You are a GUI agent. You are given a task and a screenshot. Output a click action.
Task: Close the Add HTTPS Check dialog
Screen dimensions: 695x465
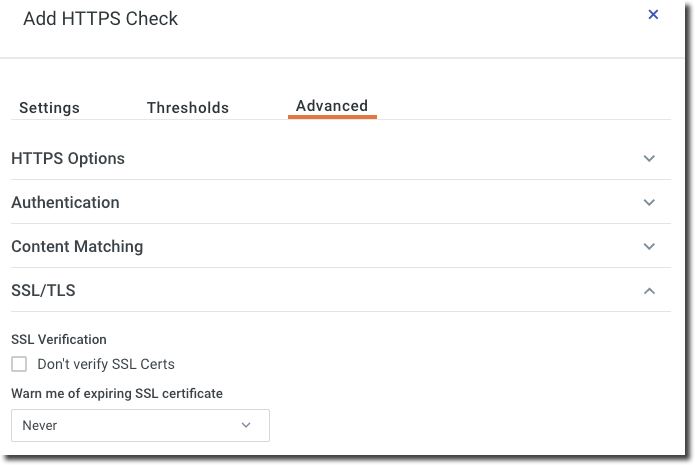653,15
